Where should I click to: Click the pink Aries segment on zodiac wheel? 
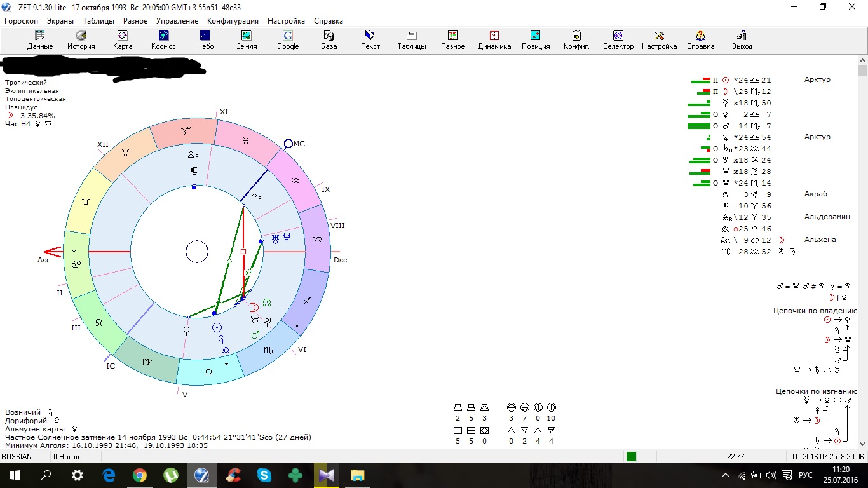pyautogui.click(x=186, y=133)
